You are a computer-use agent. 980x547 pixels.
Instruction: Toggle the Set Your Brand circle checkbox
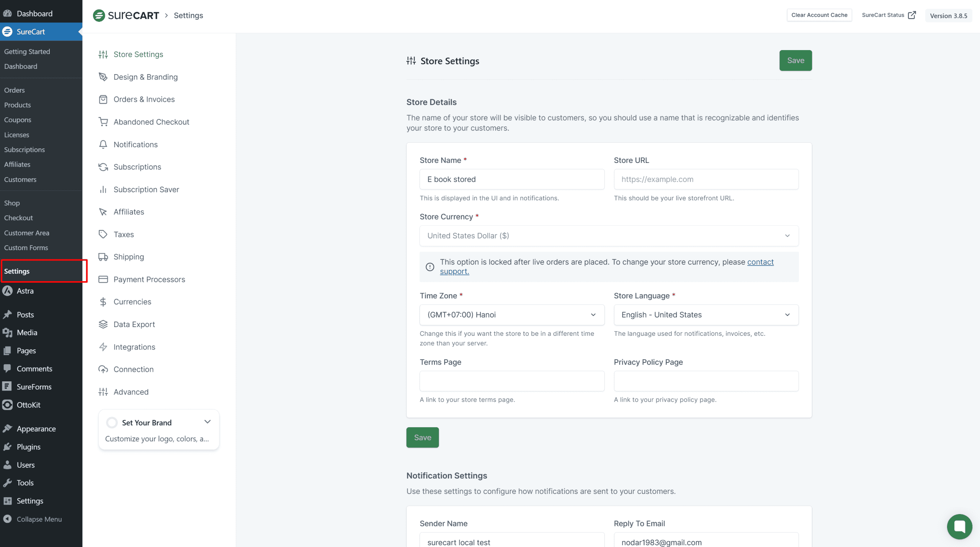click(x=112, y=422)
